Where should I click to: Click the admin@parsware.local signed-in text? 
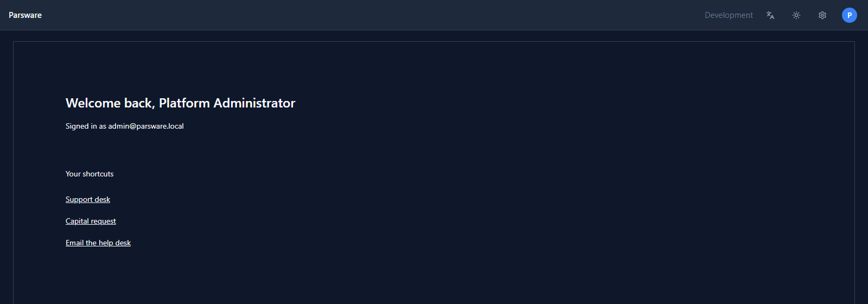146,126
